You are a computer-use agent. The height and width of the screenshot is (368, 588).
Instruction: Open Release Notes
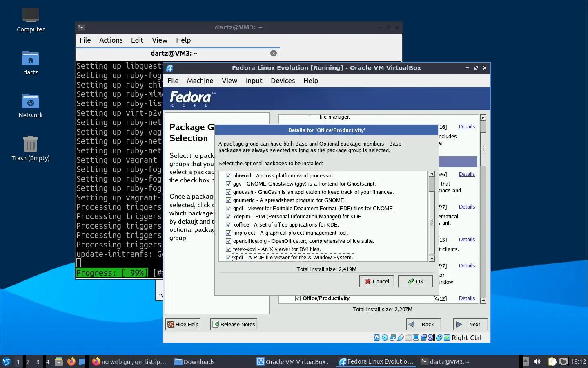pos(234,324)
